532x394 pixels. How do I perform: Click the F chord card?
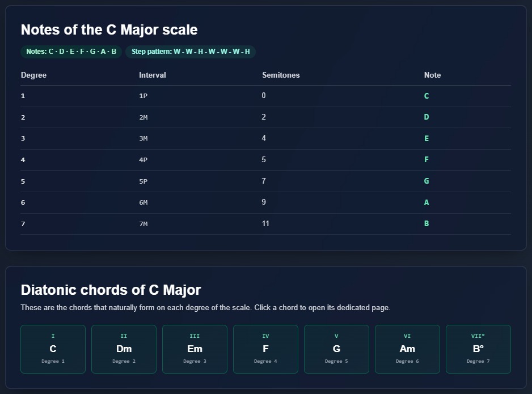265,349
